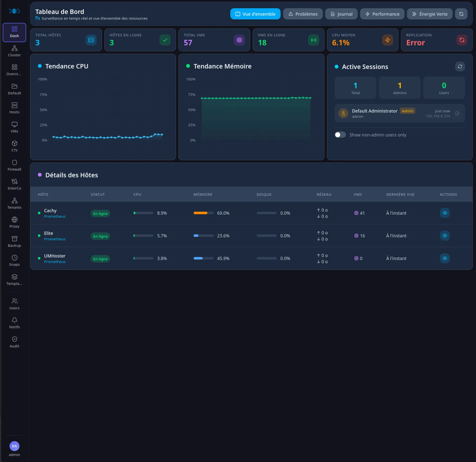This screenshot has height=462, width=476.
Task: Click Prometheus link under Cachy
Action: point(55,216)
